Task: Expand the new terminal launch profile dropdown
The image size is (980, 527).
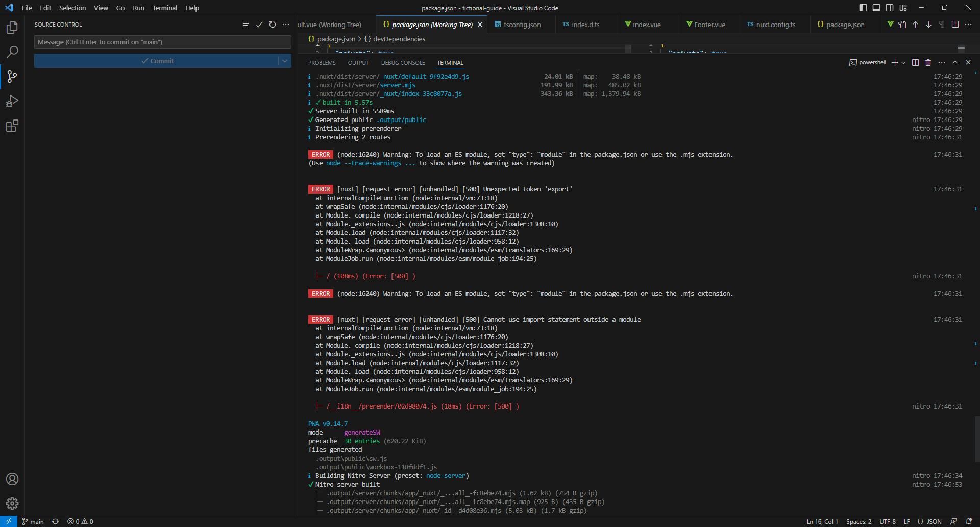Action: tap(903, 62)
